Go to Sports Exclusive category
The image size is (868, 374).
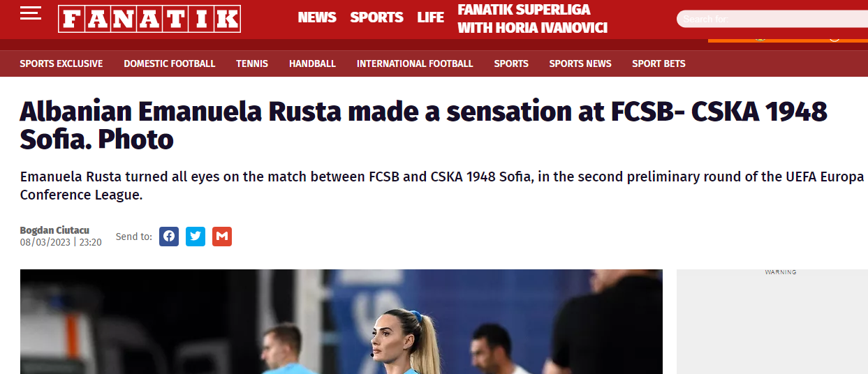61,63
